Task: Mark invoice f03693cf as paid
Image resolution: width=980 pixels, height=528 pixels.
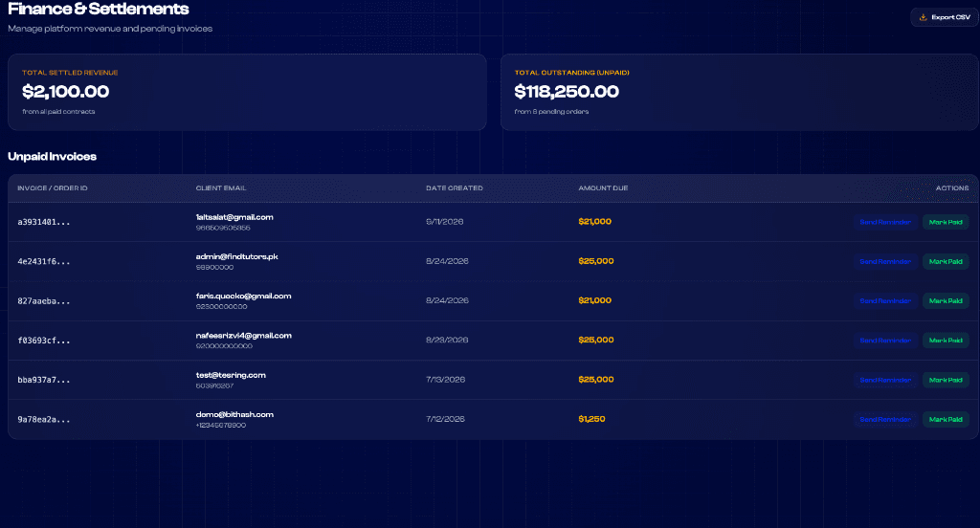Action: pos(946,340)
